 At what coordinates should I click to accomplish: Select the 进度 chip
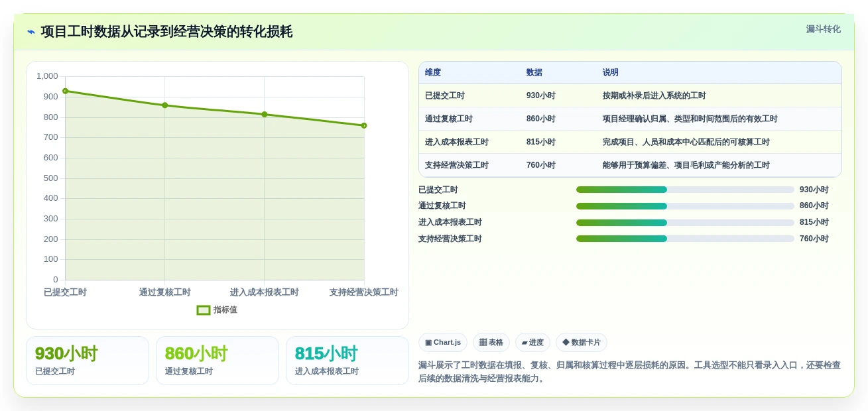(532, 343)
